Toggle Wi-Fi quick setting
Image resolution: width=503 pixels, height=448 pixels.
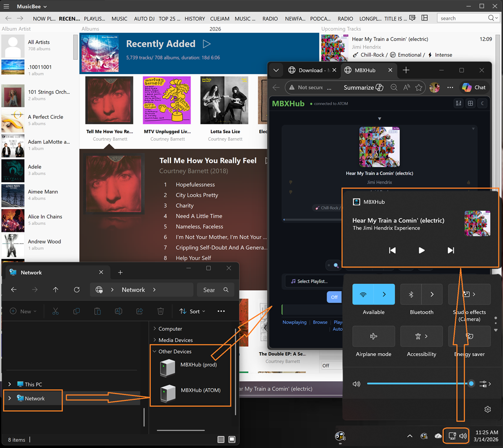(363, 294)
